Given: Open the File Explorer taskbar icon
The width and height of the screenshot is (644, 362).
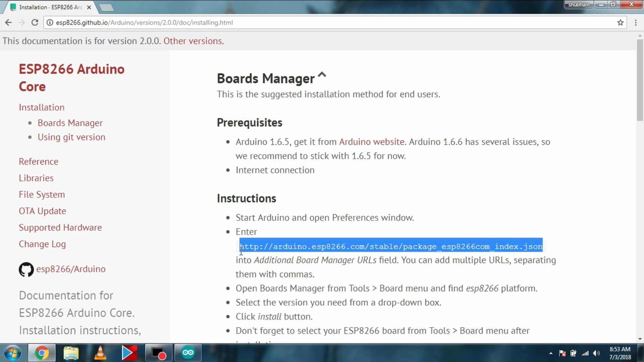Looking at the screenshot, I should click(x=71, y=353).
